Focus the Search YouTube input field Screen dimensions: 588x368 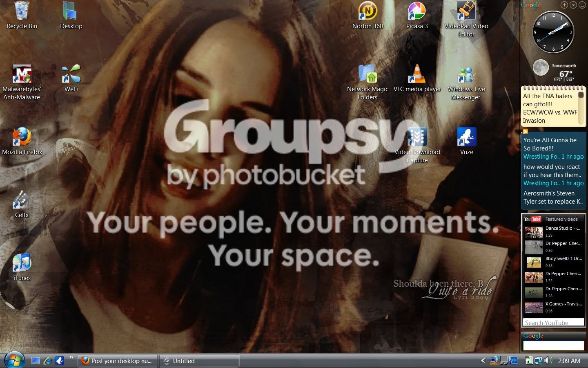[x=553, y=322]
